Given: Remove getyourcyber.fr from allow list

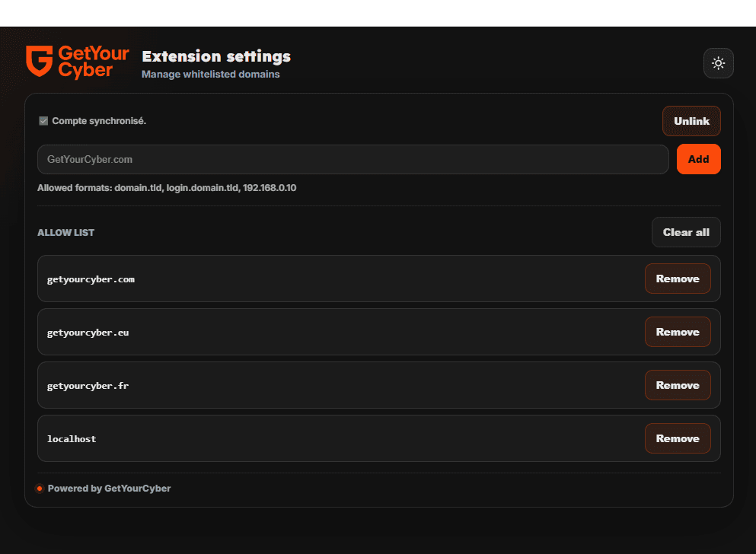Looking at the screenshot, I should 678,385.
